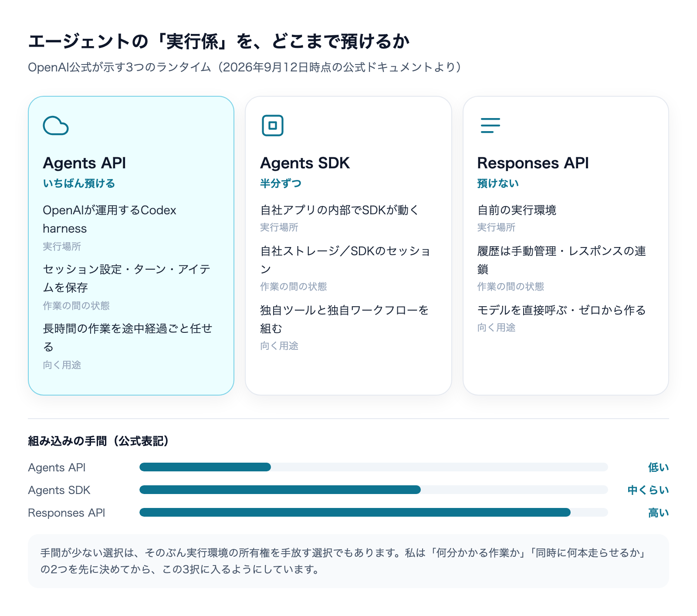Click '独自ツールと独自ワークフローを組む' text
697x616 pixels.
tap(345, 319)
